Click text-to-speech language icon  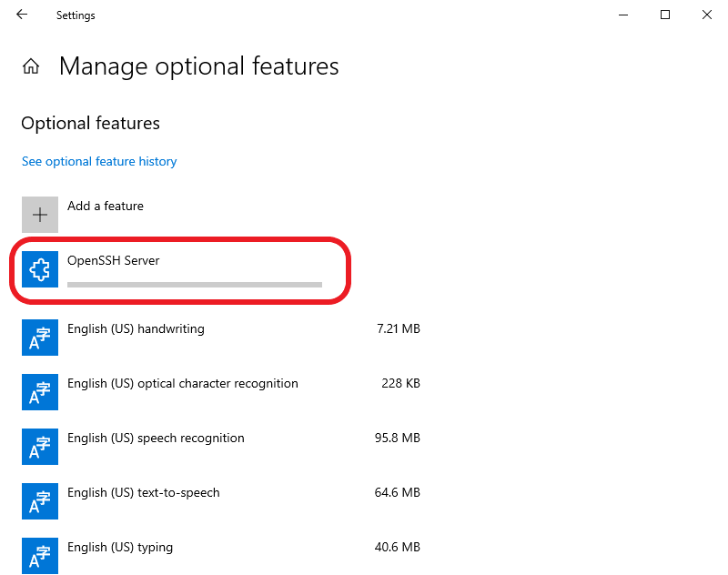[x=40, y=501]
